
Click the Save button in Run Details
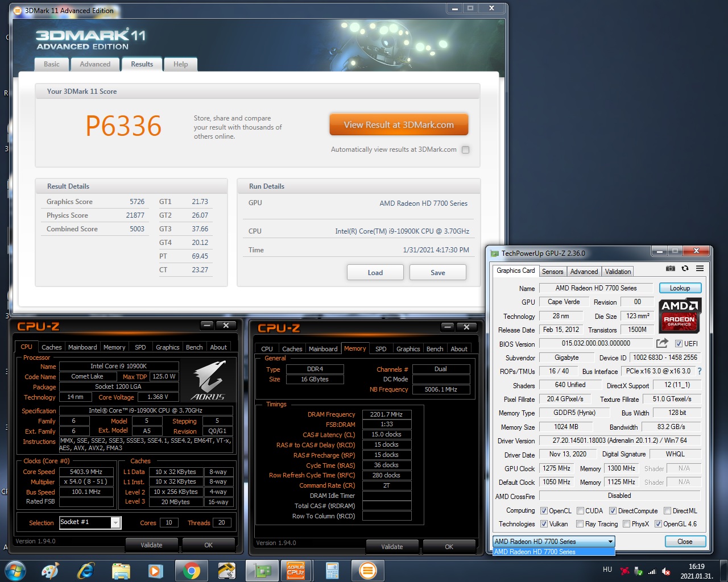tap(438, 273)
